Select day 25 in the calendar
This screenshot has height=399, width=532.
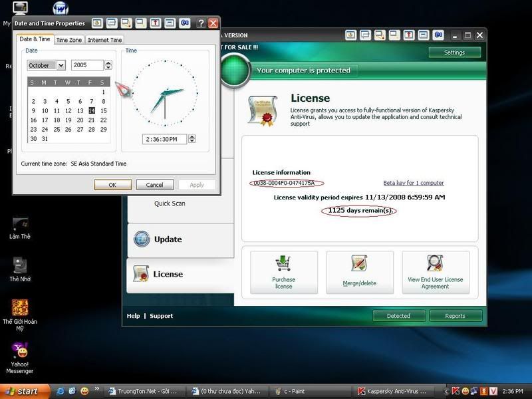coord(57,129)
